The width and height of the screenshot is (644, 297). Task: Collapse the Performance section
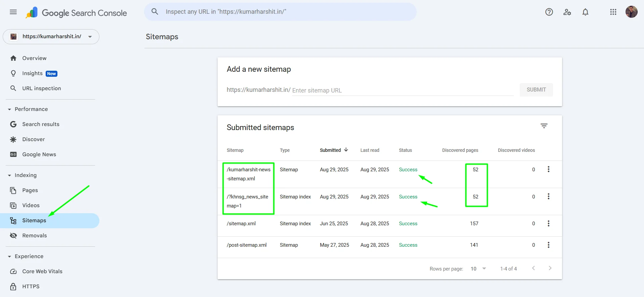click(28, 109)
